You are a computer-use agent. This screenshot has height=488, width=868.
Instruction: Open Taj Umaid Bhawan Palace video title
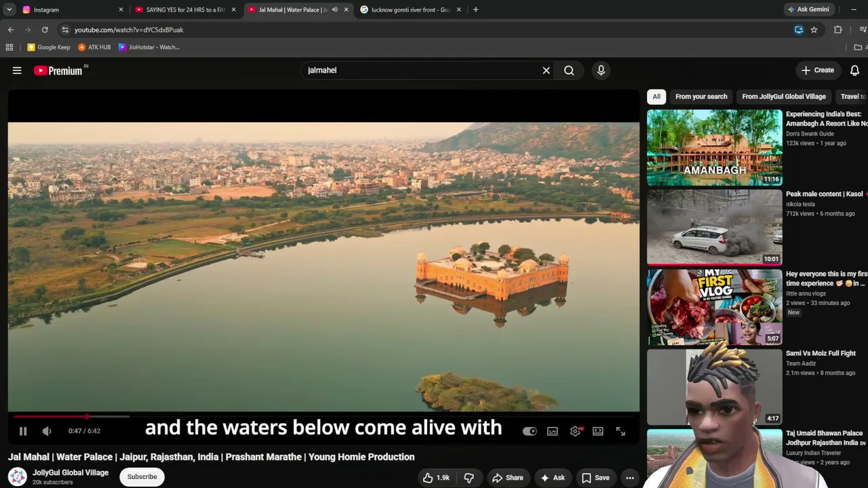click(x=825, y=438)
